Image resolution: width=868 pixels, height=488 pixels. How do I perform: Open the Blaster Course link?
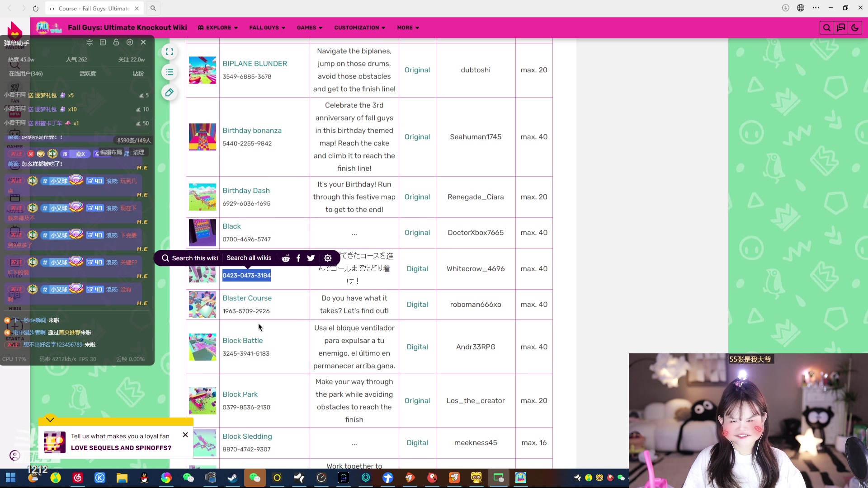tap(247, 298)
